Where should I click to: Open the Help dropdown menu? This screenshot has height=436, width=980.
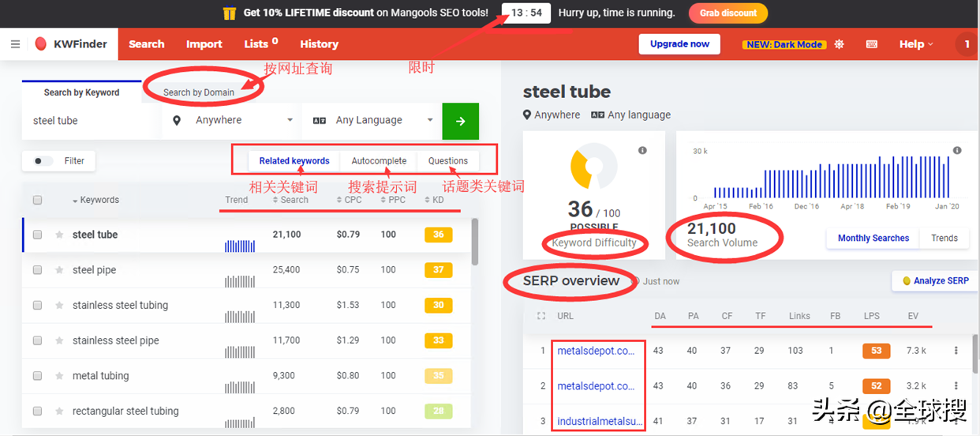[x=915, y=44]
